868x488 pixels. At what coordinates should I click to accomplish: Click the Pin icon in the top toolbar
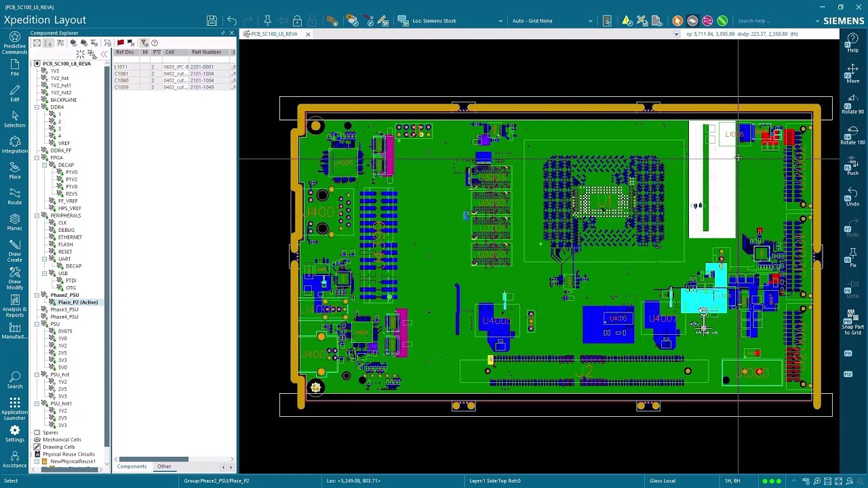[267, 20]
